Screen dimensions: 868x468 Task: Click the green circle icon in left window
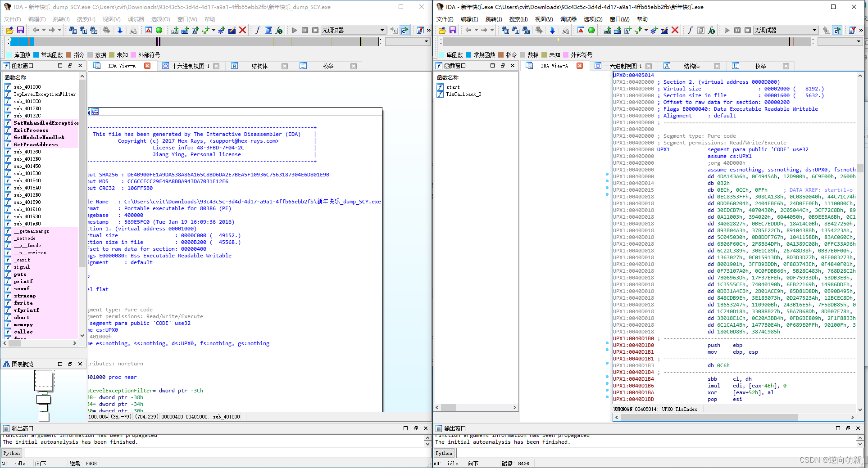tap(159, 30)
